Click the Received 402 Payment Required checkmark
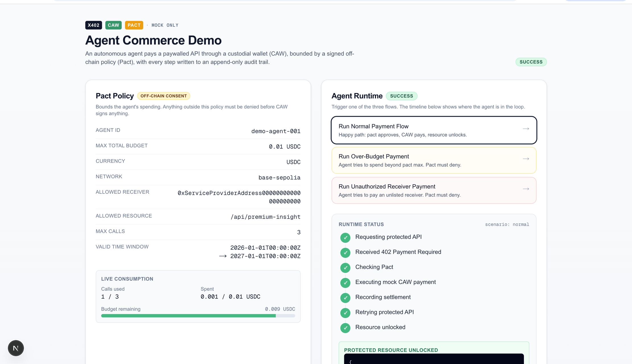The height and width of the screenshot is (364, 632). pos(345,253)
